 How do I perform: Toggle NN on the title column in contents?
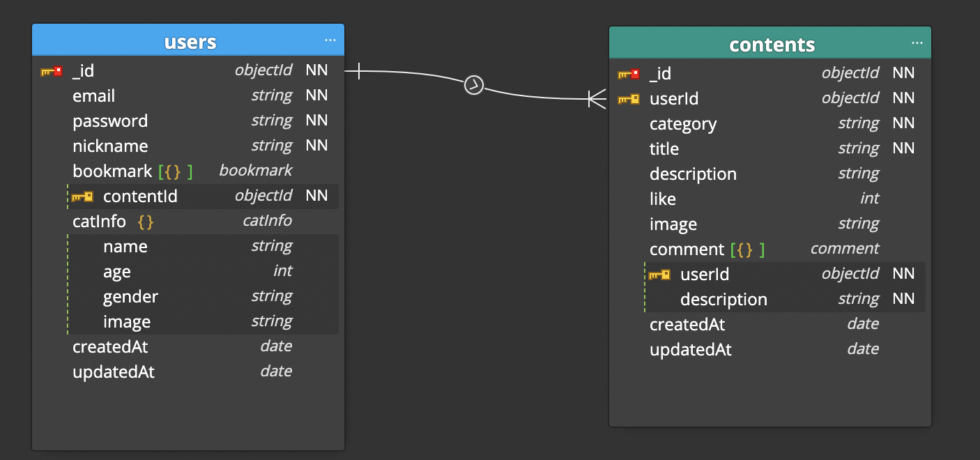click(x=904, y=148)
